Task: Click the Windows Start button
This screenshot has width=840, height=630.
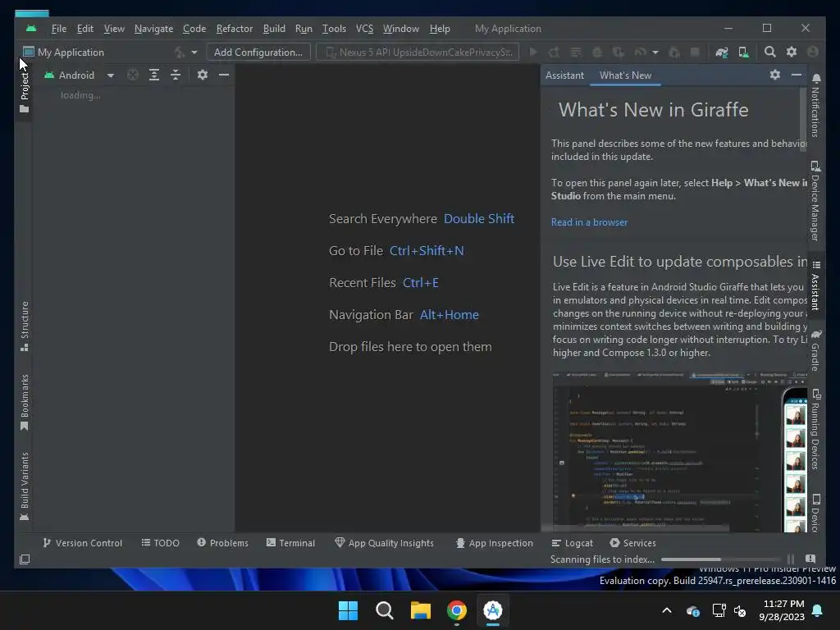Action: click(x=348, y=610)
